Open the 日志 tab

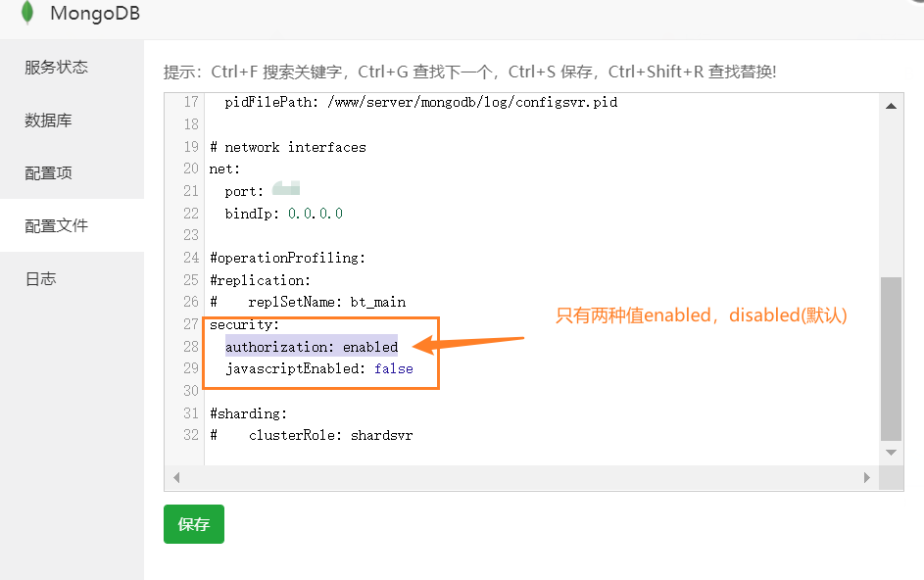pos(40,279)
